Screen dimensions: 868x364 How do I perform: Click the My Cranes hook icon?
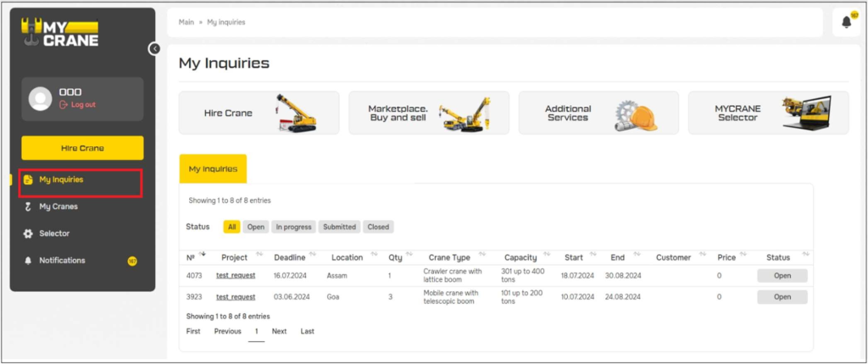coord(28,207)
